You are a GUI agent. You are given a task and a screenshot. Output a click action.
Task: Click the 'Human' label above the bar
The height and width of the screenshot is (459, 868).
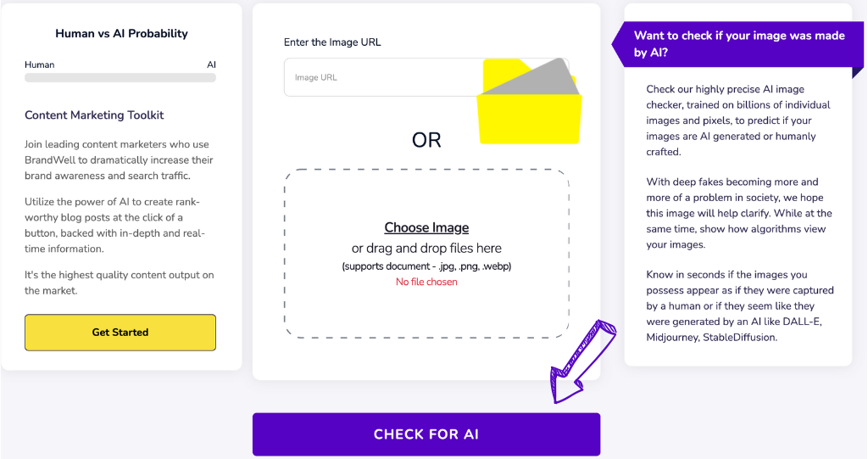click(x=40, y=64)
